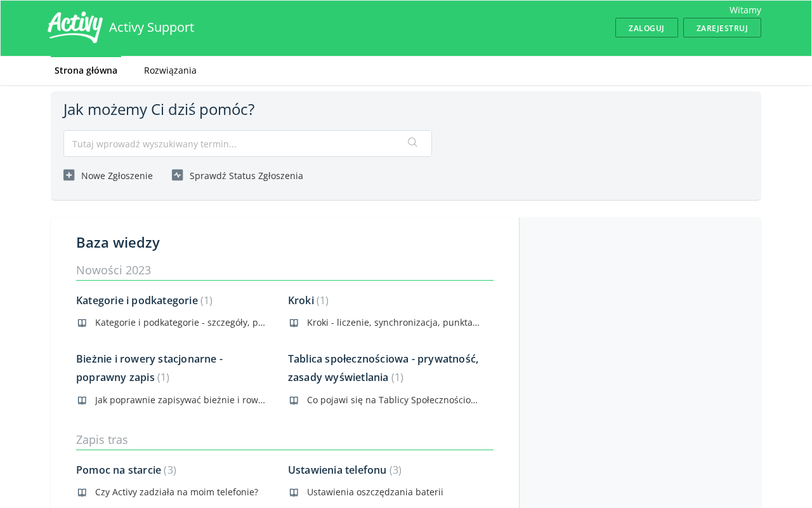Click the status pulse icon beside Sprawdź Status

(x=178, y=175)
